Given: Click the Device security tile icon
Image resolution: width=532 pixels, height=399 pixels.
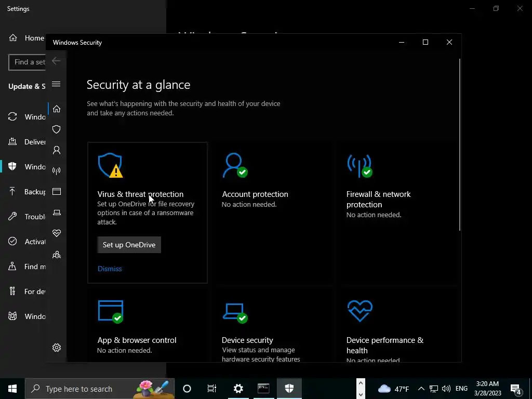Looking at the screenshot, I should [x=235, y=313].
